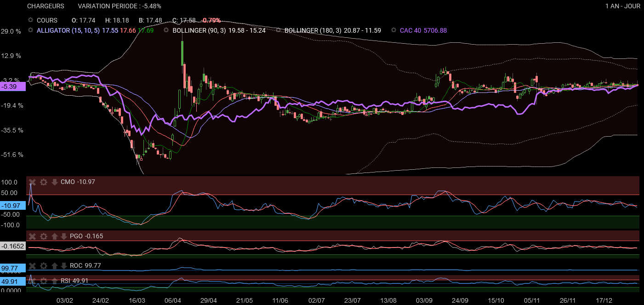Click the CHARGEURS stock name
Screen dimensions: 644x305
pyautogui.click(x=46, y=6)
